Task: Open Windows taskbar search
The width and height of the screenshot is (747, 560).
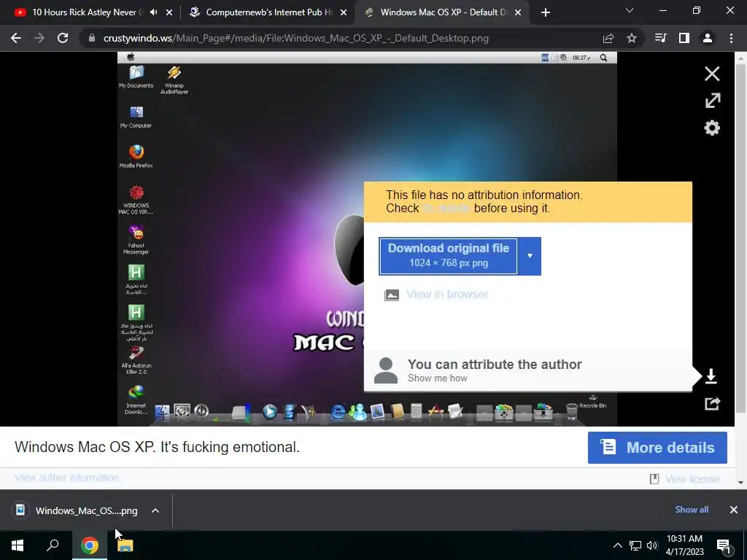Action: point(53,545)
